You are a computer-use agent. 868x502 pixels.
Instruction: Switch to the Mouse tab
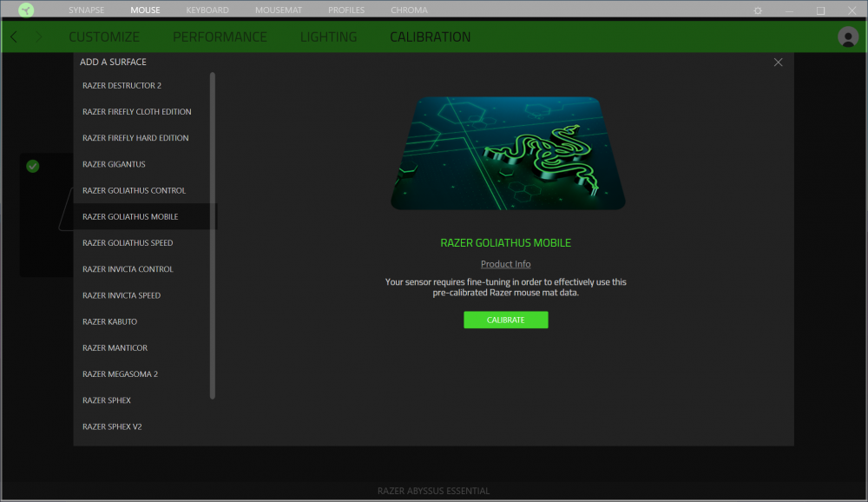coord(145,10)
